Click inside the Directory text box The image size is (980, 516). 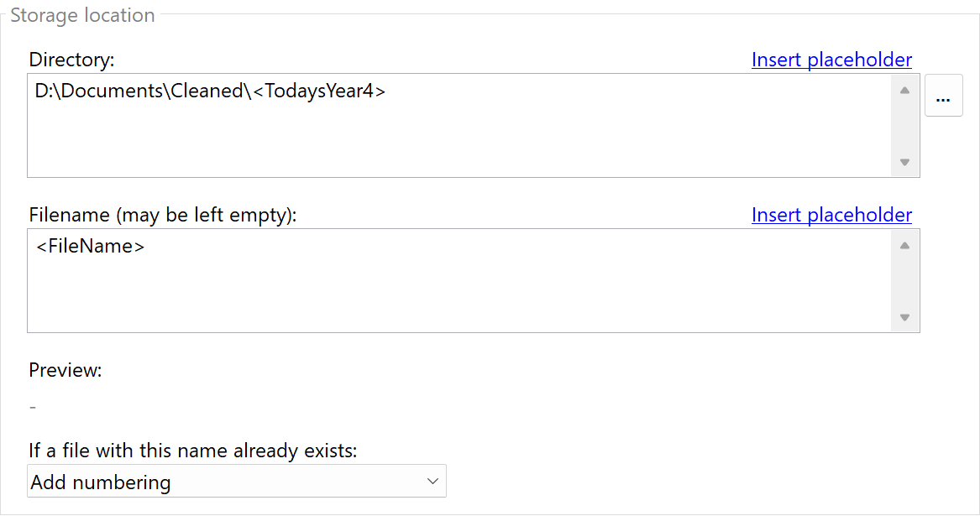pyautogui.click(x=458, y=134)
